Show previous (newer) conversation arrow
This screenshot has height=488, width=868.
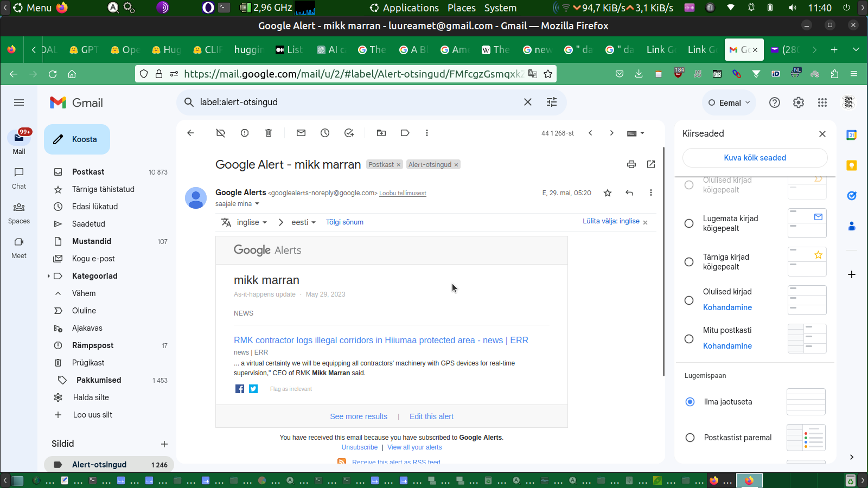pos(590,133)
